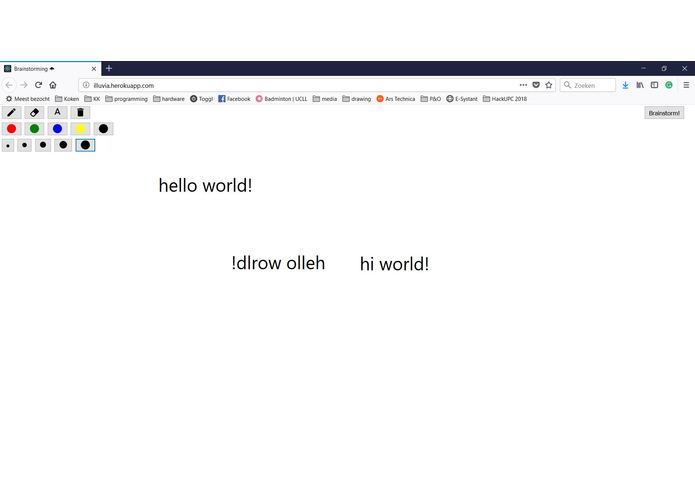The height and width of the screenshot is (494, 695).
Task: Click the 'hi world!' text on canvas
Action: click(x=394, y=264)
